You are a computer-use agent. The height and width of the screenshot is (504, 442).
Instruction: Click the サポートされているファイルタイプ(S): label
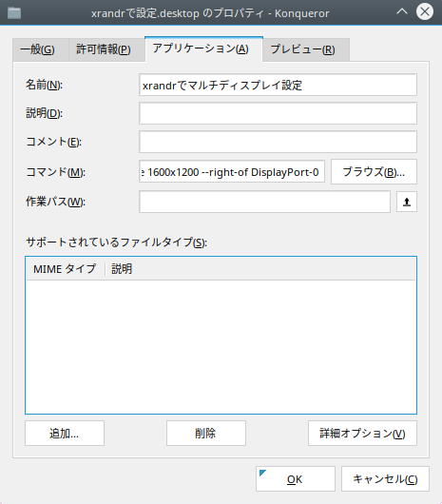pos(116,242)
